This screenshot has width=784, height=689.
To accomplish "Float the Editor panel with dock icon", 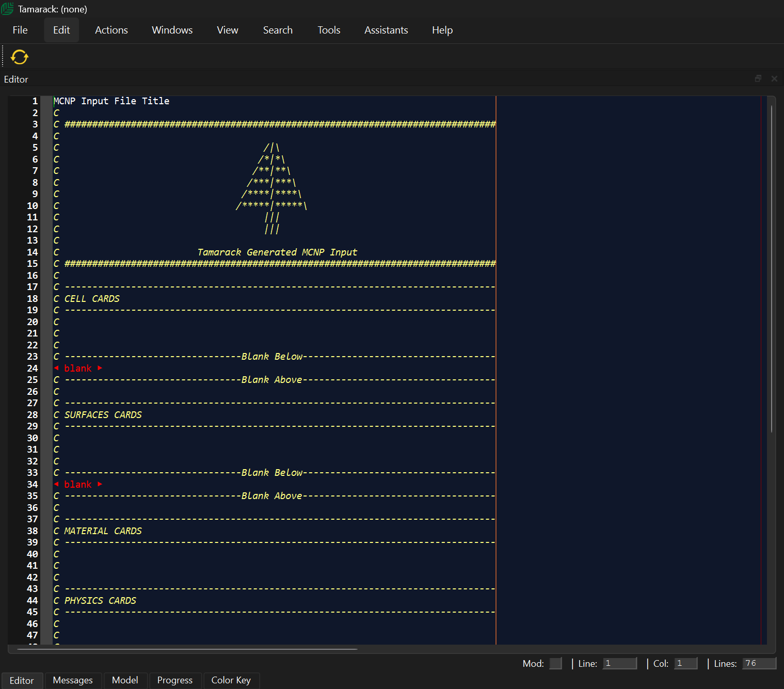I will click(758, 78).
